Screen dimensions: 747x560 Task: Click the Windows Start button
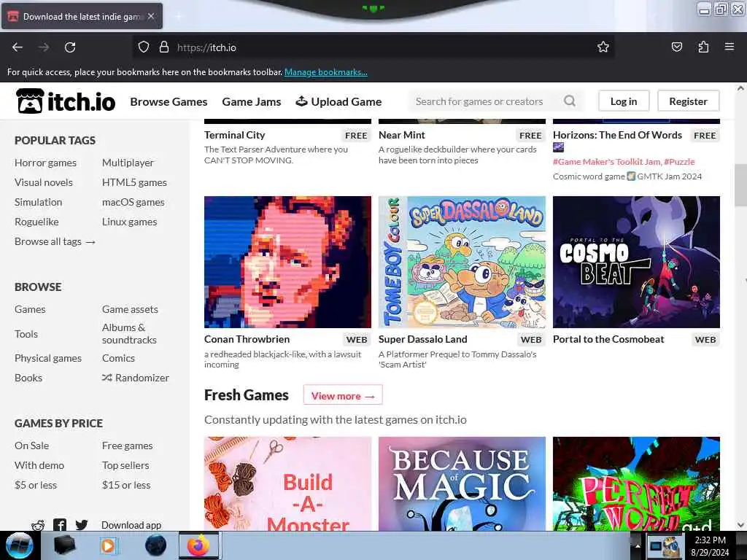[20, 545]
